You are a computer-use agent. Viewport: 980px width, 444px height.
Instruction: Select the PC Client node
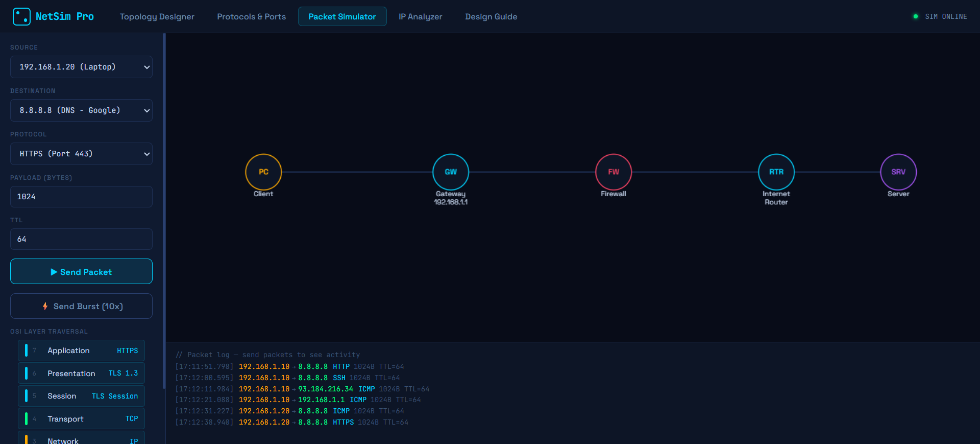263,172
